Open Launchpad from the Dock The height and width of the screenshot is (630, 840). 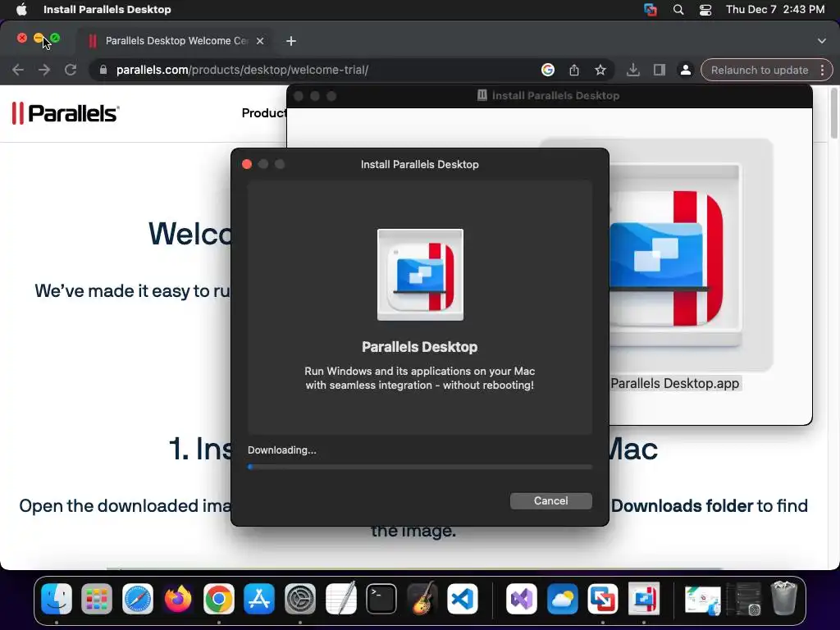click(97, 598)
